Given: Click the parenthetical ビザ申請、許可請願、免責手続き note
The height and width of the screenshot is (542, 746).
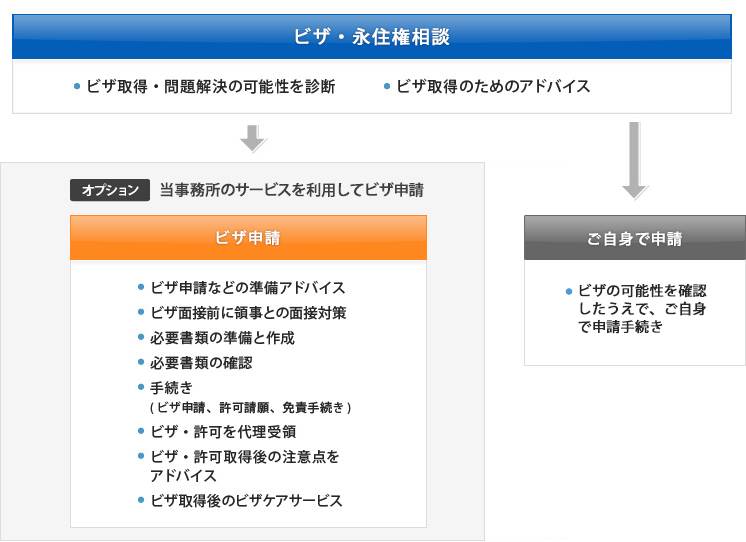Looking at the screenshot, I should tap(250, 408).
